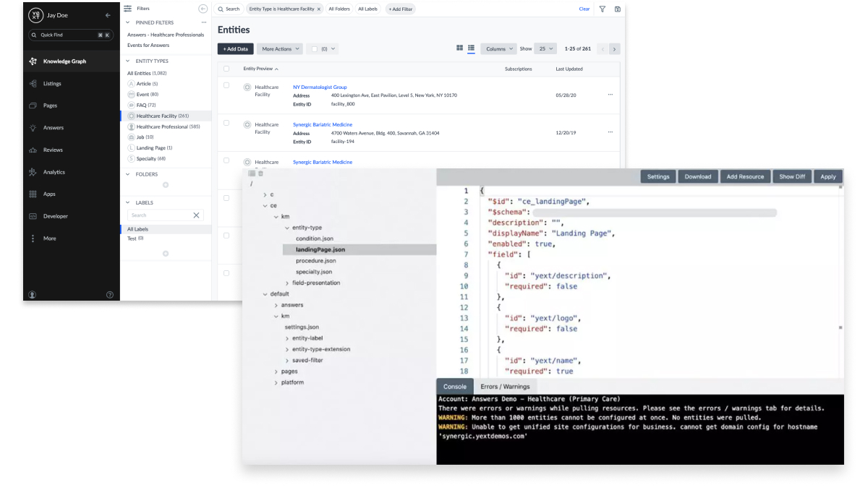Image resolution: width=868 pixels, height=490 pixels.
Task: Click the Yext logo next to Jay Doe
Action: coord(35,15)
